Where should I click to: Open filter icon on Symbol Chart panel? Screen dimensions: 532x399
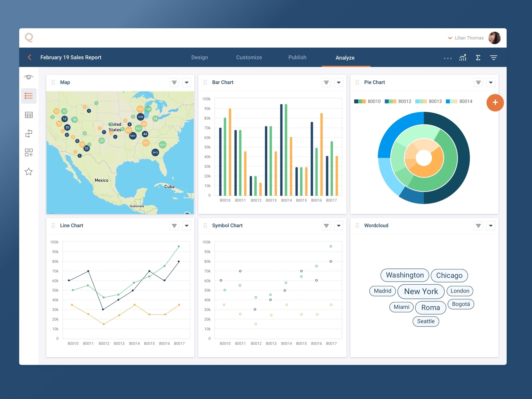tap(326, 226)
